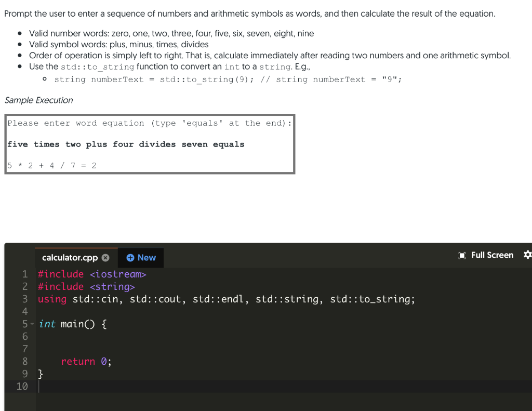Click line number 5 in the gutter
This screenshot has width=532, height=411.
pos(24,324)
